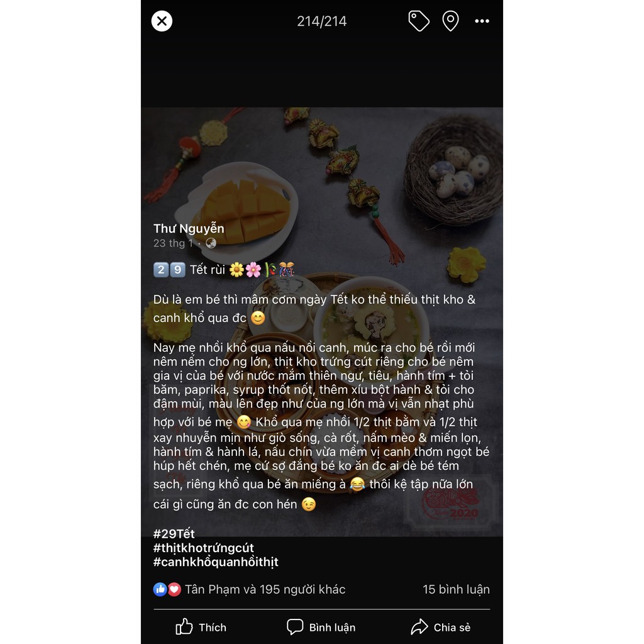Open Thư Nguyễn's profile name

tap(189, 228)
